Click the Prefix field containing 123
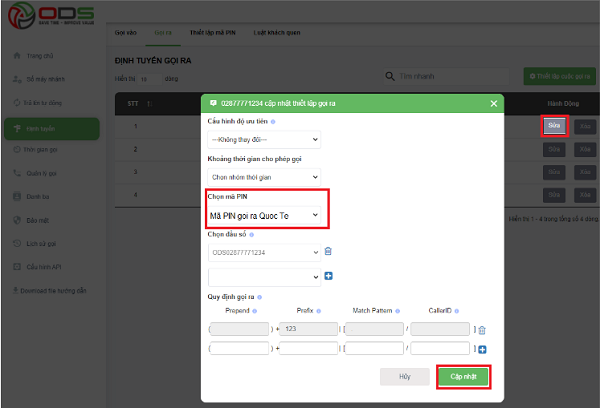The width and height of the screenshot is (600, 408). [308, 329]
